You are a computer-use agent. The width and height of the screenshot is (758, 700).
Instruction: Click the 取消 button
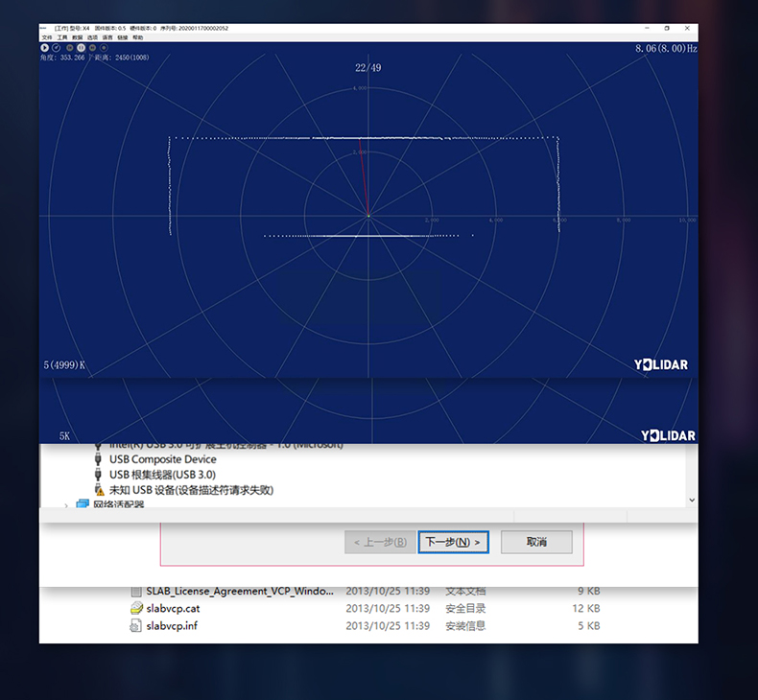click(x=536, y=542)
